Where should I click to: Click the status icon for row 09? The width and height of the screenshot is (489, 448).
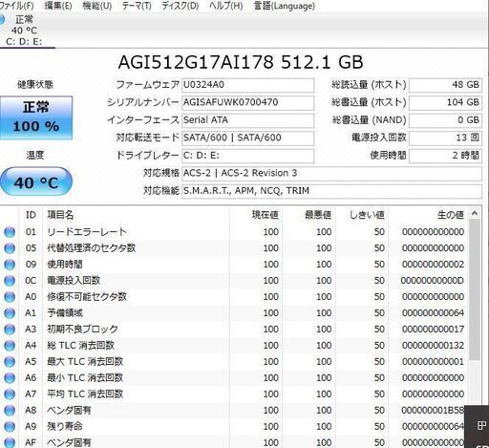click(10, 265)
